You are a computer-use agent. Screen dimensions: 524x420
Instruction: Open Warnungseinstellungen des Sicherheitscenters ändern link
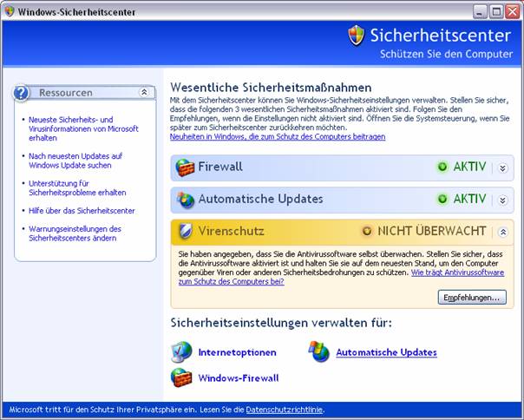pos(75,233)
